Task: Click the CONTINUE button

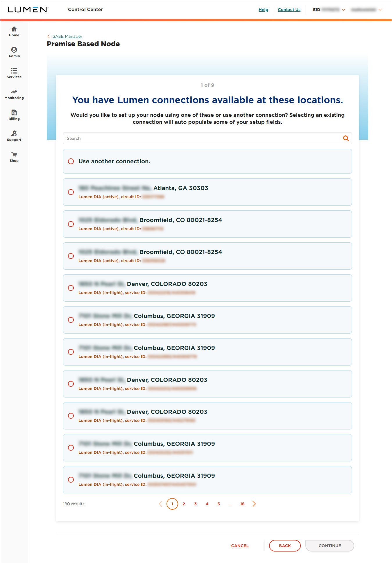Action: 330,546
